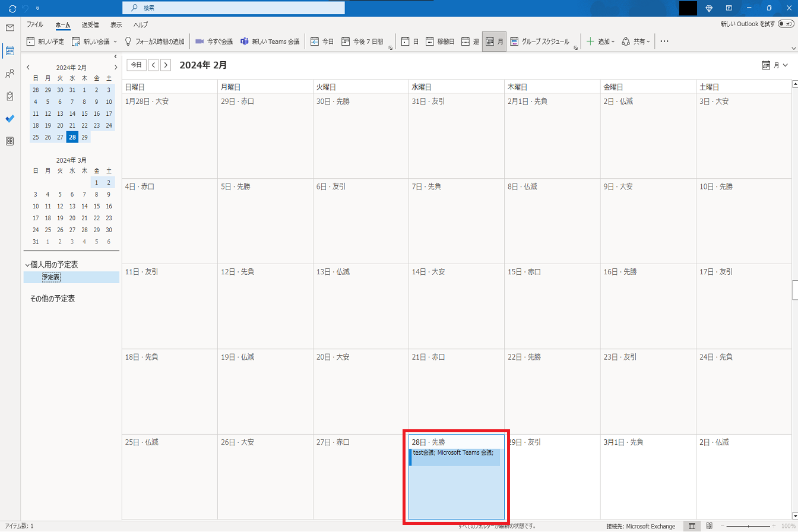This screenshot has width=798, height=532.
Task: Open the グループ スケジュール view
Action: click(x=540, y=42)
